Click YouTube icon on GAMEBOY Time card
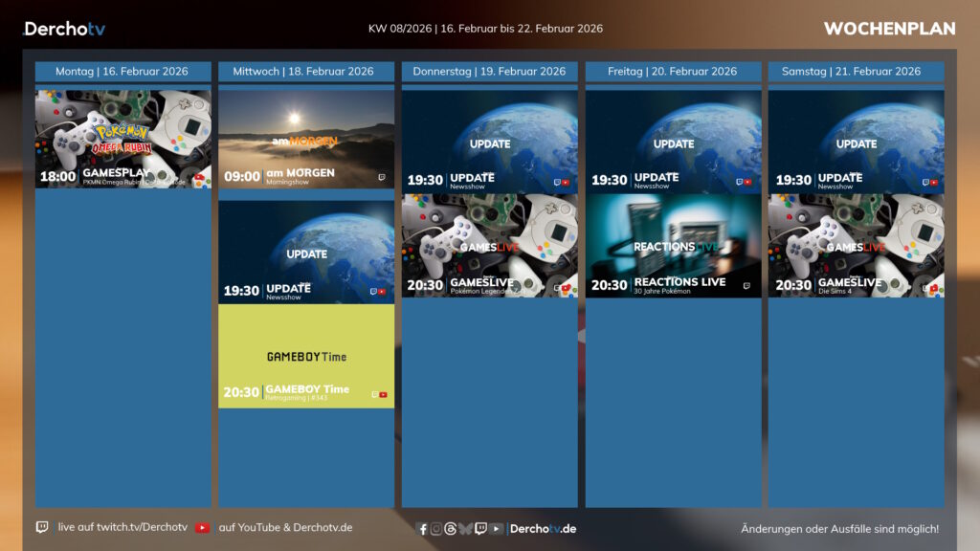Viewport: 980px width, 551px height. pyautogui.click(x=384, y=394)
